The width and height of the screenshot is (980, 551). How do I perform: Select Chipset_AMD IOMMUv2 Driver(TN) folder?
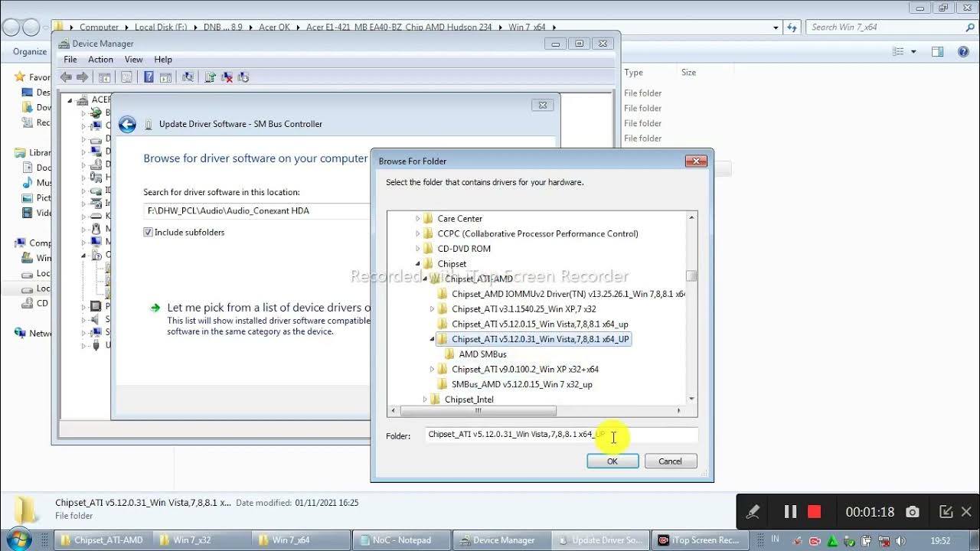568,294
